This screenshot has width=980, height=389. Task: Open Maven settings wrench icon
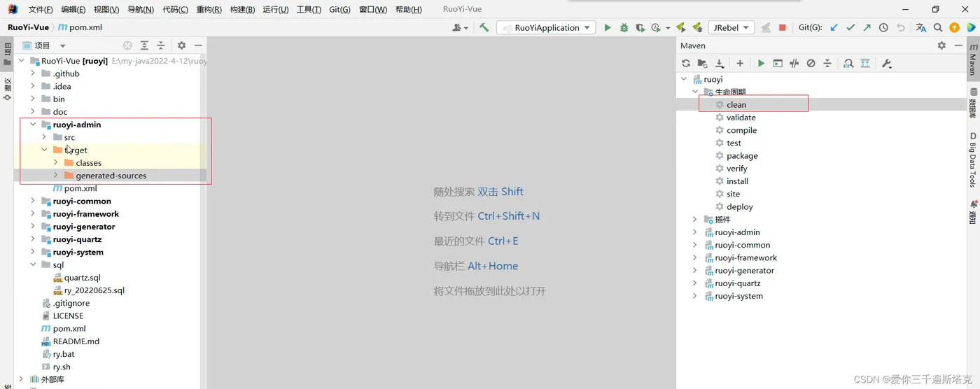click(x=886, y=63)
